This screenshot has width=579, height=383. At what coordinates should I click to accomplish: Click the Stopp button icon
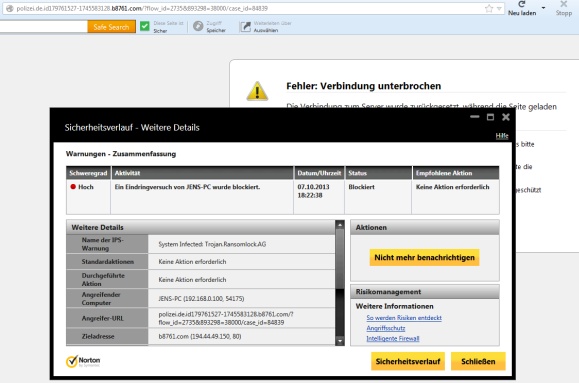pos(563,4)
